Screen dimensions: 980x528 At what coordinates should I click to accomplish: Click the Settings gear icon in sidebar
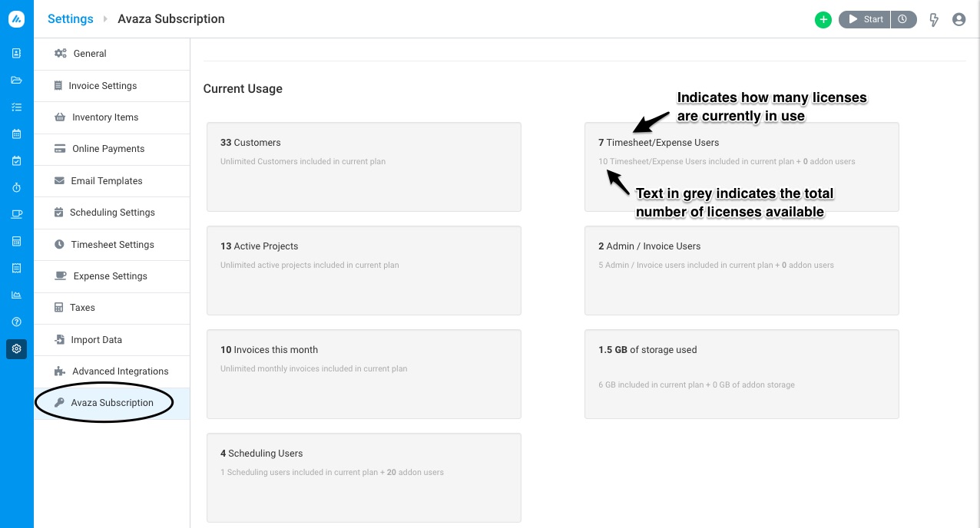pyautogui.click(x=17, y=349)
